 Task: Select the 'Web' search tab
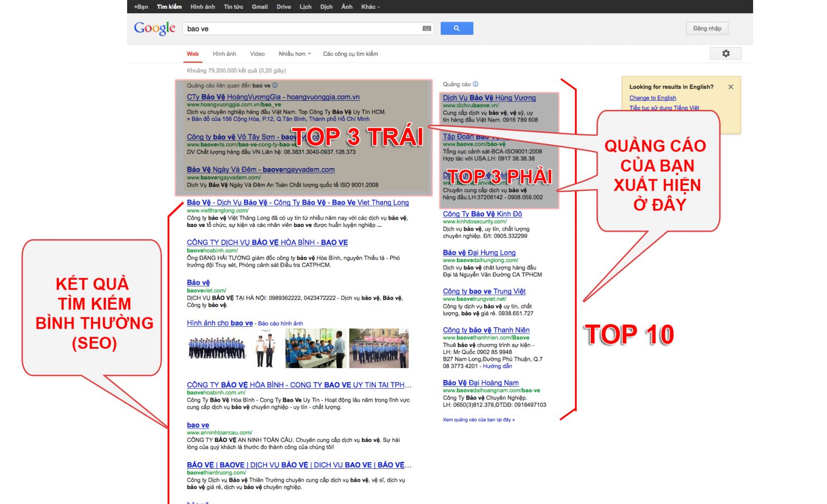click(x=193, y=54)
